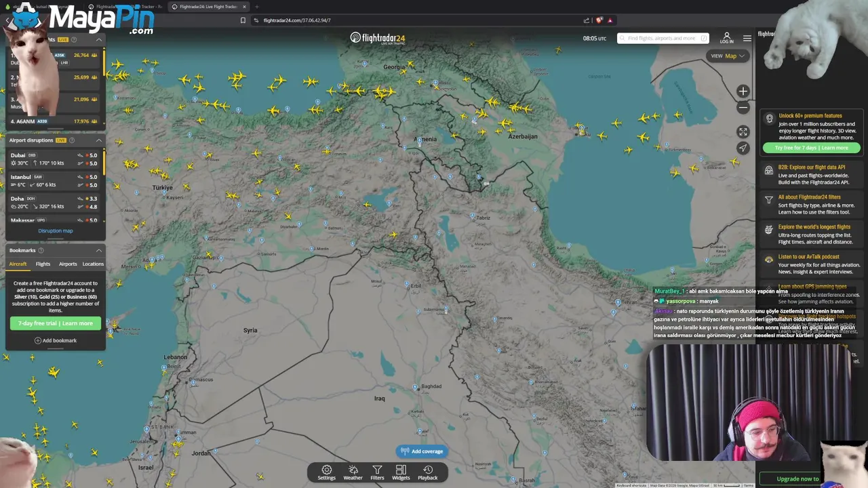Open the Brave Shields lion icon

pyautogui.click(x=599, y=20)
